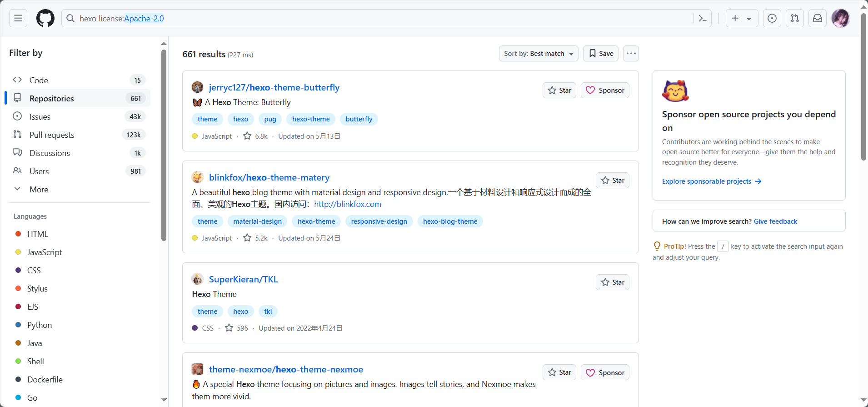Viewport: 868px width, 407px height.
Task: Click the user profile avatar
Action: [840, 18]
